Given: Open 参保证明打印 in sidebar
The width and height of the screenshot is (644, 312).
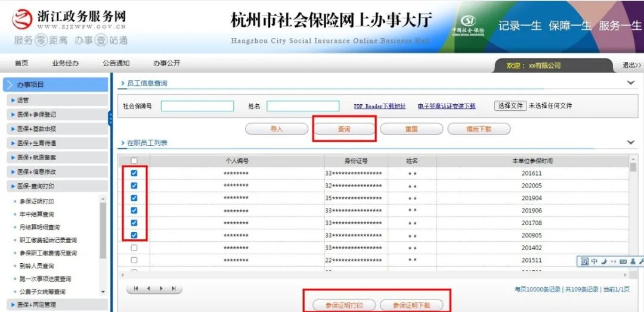Looking at the screenshot, I should pyautogui.click(x=36, y=202).
